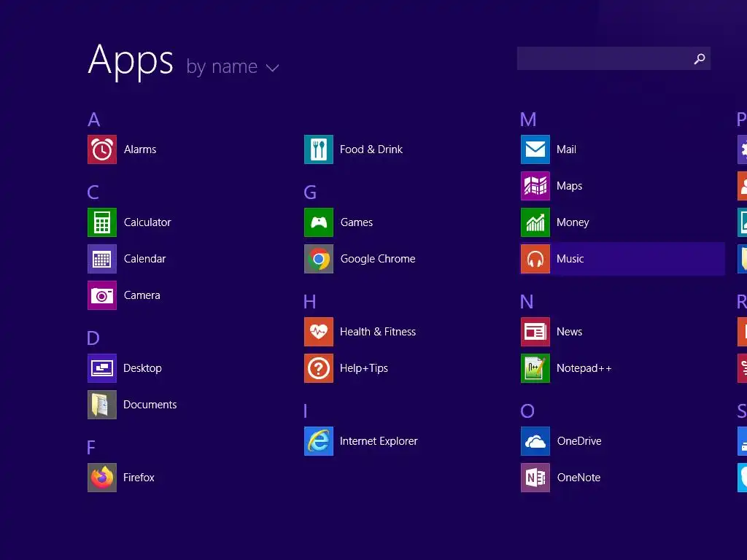Click the 'Desktop' label
Viewport: 747px width, 560px height.
pos(142,368)
